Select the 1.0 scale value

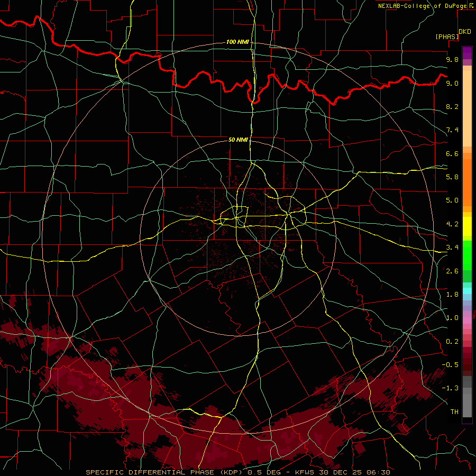452,318
